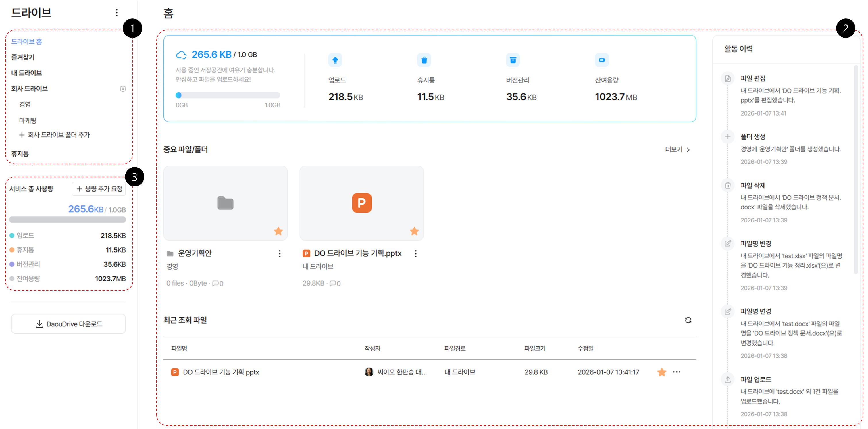Go to 즐겨찾기 in the sidebar

tap(23, 57)
